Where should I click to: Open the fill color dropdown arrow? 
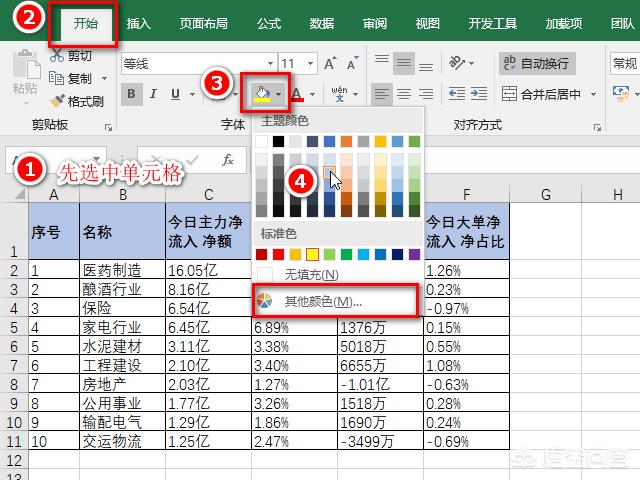279,94
